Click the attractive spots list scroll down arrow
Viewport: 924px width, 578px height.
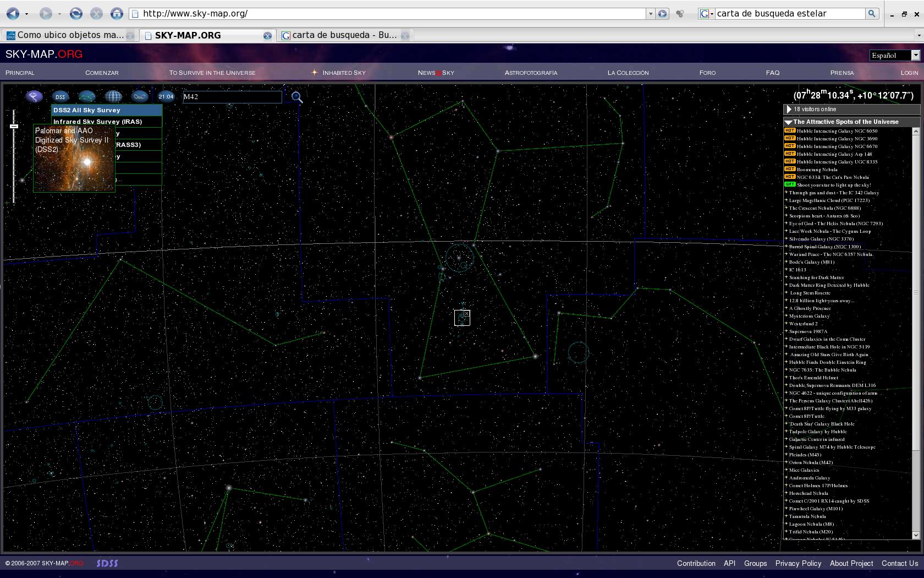916,535
